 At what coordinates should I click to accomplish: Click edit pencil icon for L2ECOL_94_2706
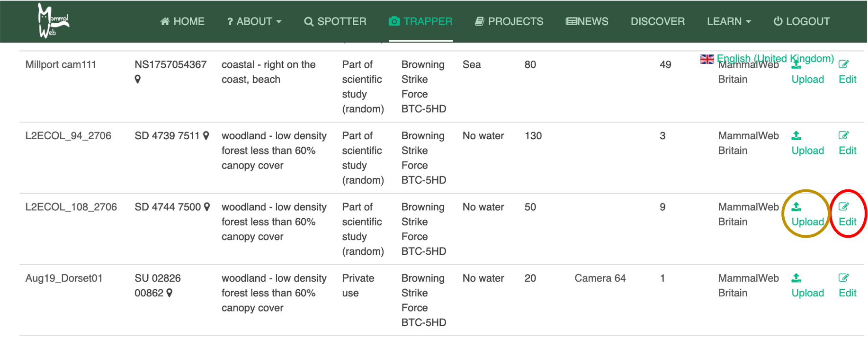(x=843, y=135)
